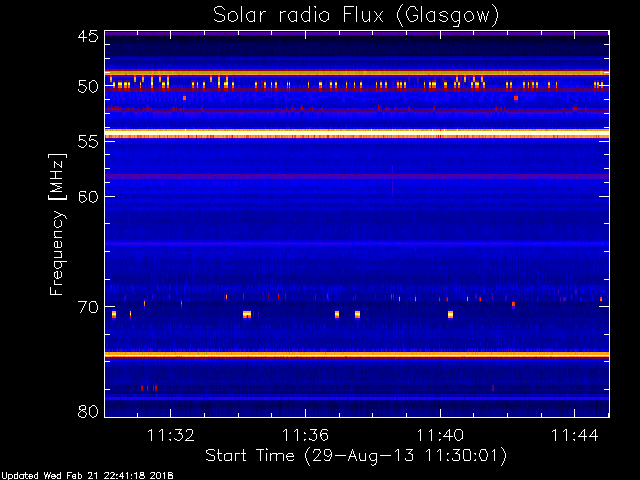Click the 11:36 time tick label
This screenshot has height=480, width=640.
coord(305,435)
